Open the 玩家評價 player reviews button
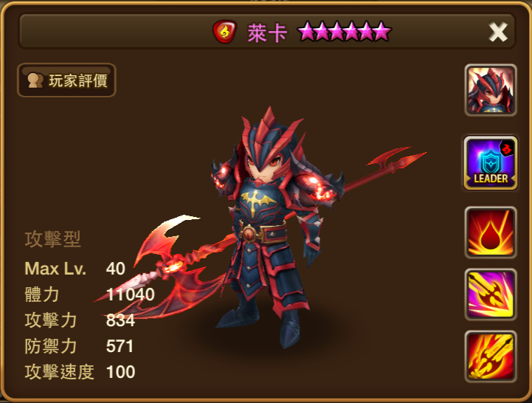This screenshot has width=532, height=403. click(x=66, y=80)
